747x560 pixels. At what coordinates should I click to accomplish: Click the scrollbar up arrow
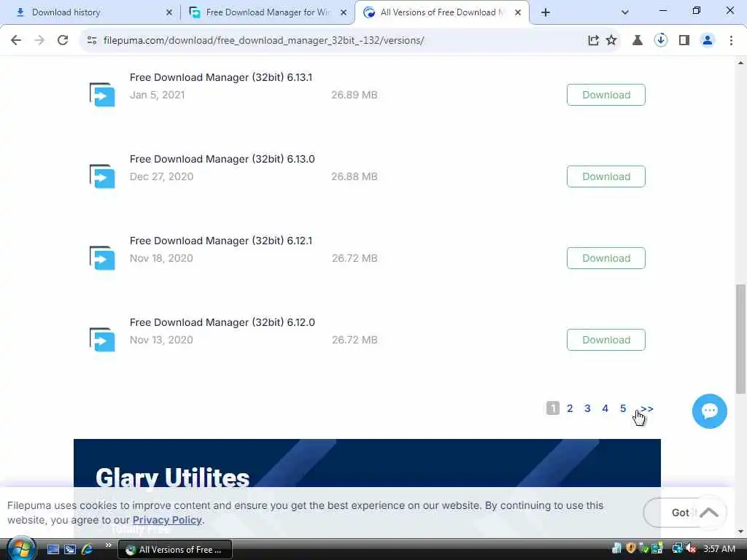tap(740, 63)
